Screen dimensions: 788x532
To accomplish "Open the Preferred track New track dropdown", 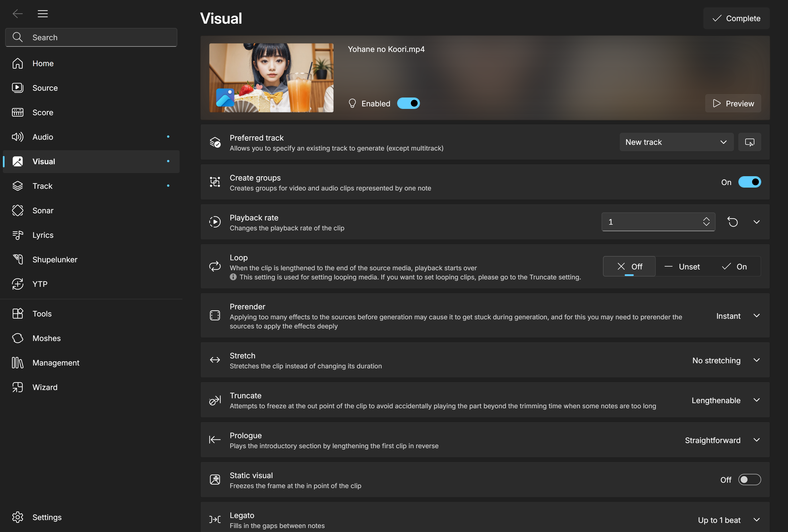I will pyautogui.click(x=677, y=142).
